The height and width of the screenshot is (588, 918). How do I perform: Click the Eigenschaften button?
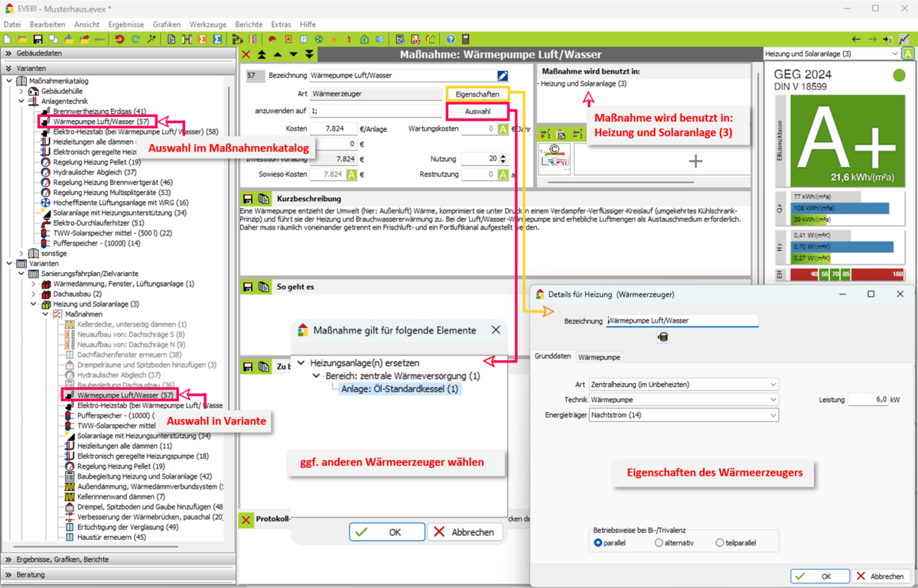point(477,94)
